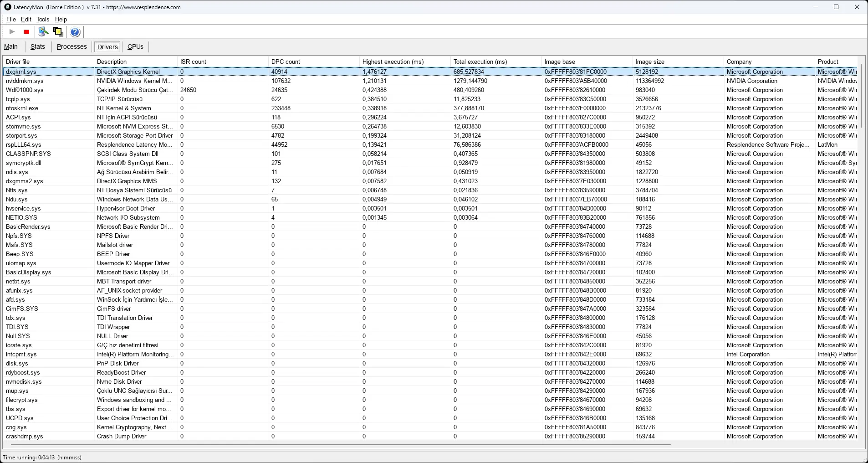Sort by Company column header
Image resolution: width=868 pixels, height=463 pixels.
pos(769,62)
